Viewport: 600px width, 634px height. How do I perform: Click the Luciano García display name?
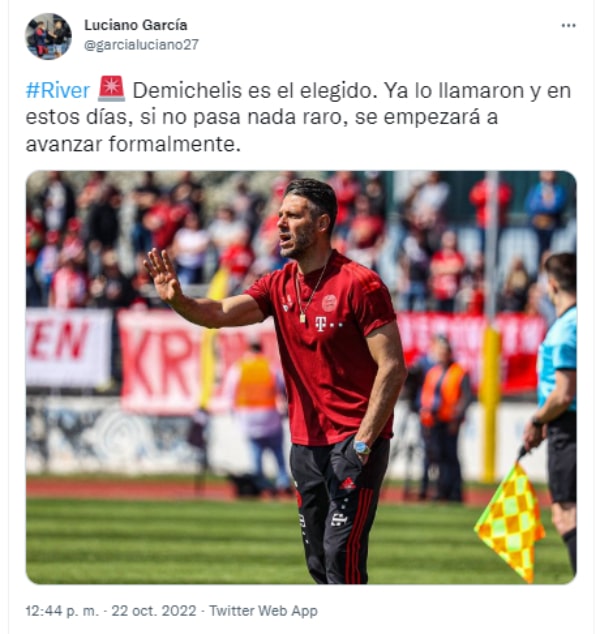tap(136, 25)
